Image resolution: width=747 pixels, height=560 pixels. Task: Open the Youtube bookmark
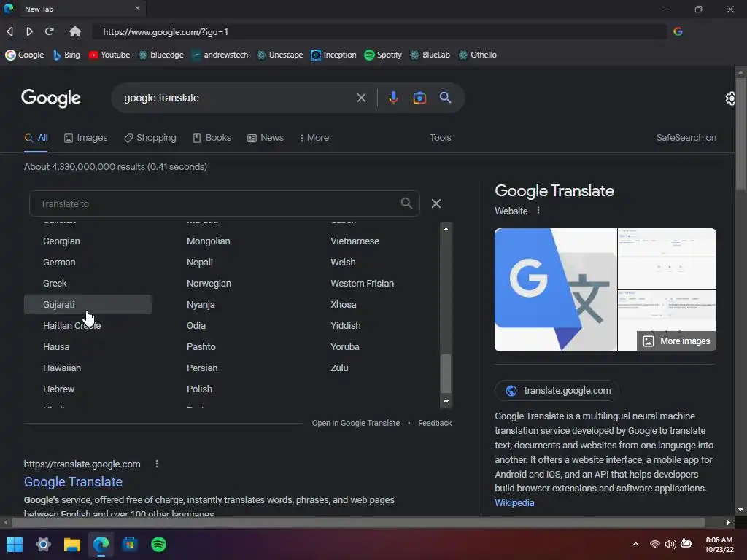tap(109, 55)
